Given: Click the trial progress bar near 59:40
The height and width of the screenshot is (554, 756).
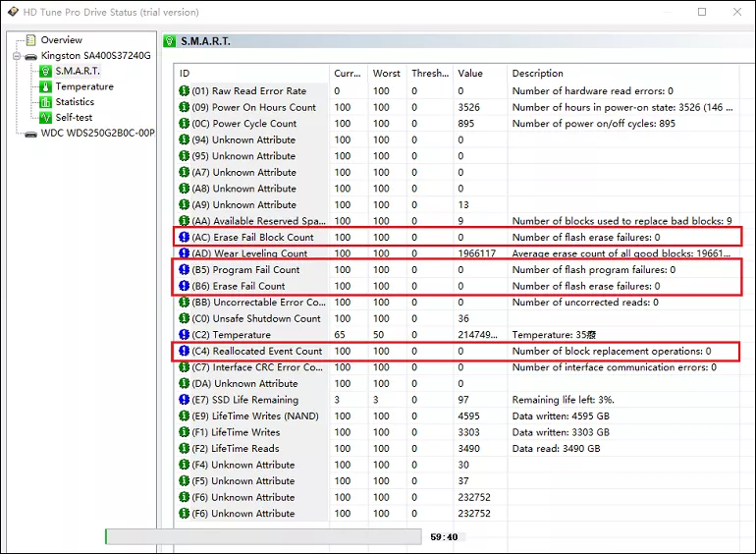Looking at the screenshot, I should pos(263,536).
